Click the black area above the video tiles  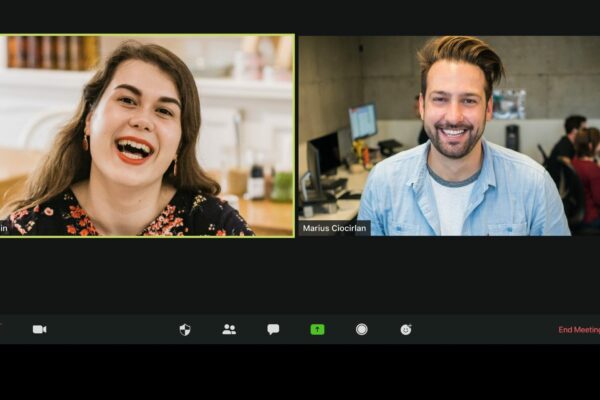(x=300, y=16)
